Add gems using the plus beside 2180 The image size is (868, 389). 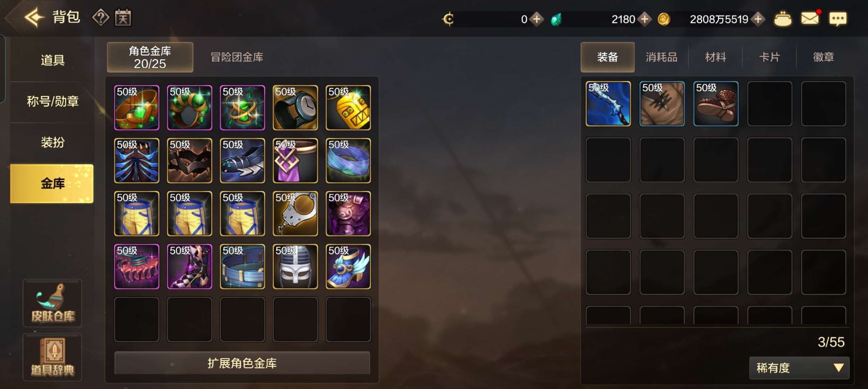pyautogui.click(x=645, y=19)
